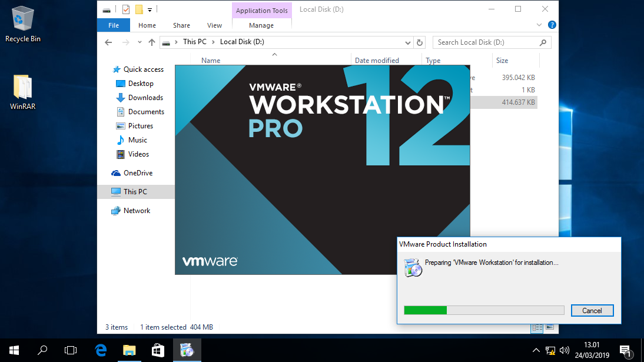This screenshot has width=644, height=362.
Task: Switch to the Home ribbon tab
Action: pyautogui.click(x=147, y=25)
